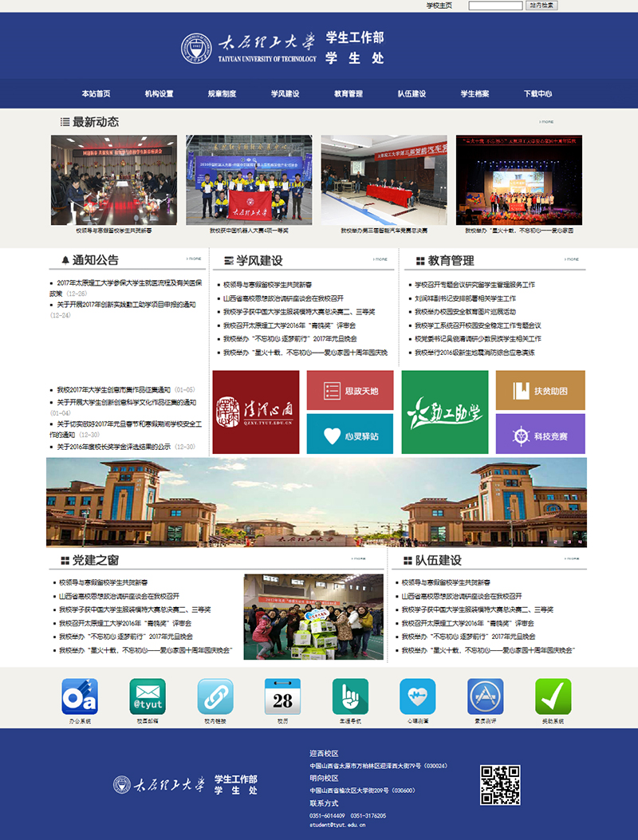Open notice 关于2016年度校长奖学金评选结果的公示
The image size is (638, 840).
pyautogui.click(x=113, y=447)
